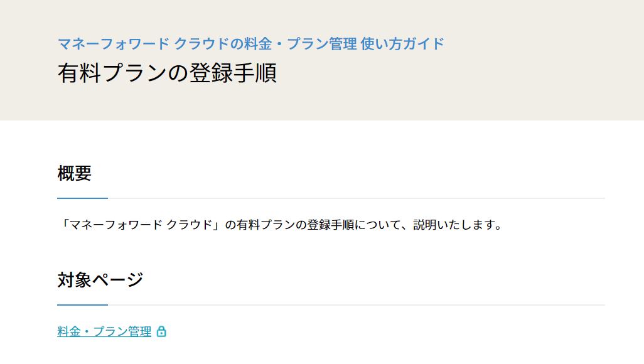Click the gray divider line under 概要

click(357, 198)
